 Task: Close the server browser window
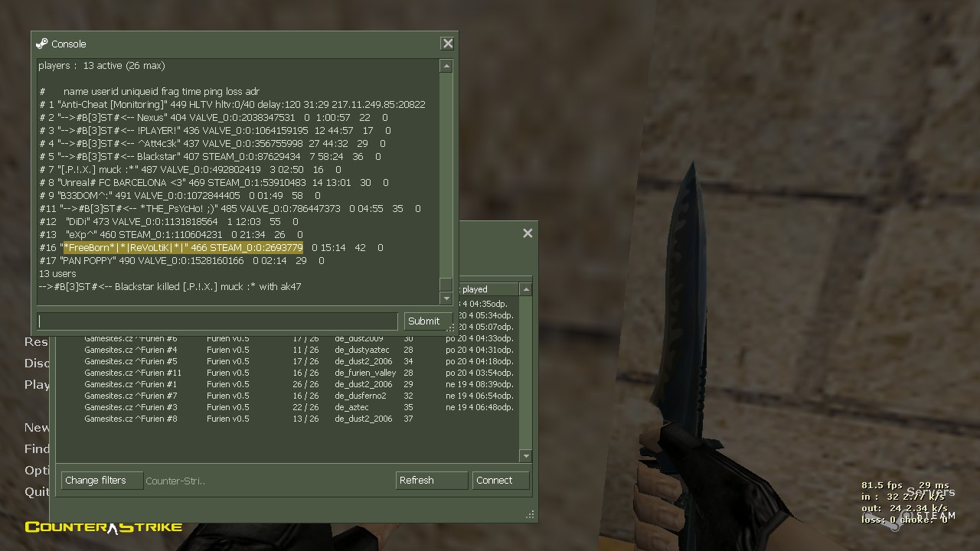tap(528, 233)
